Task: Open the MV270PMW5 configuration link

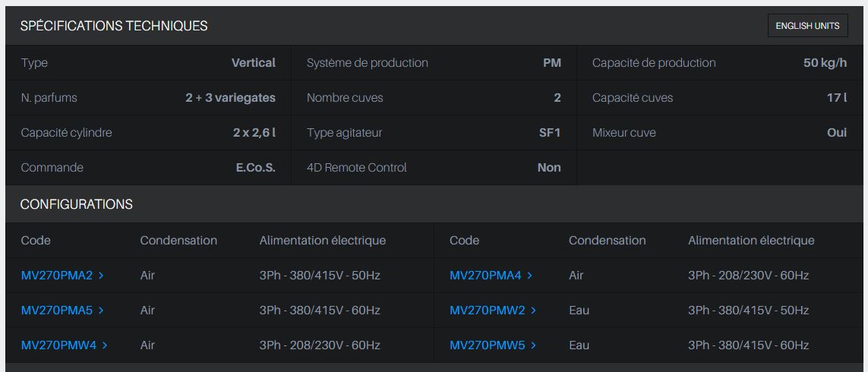Action: 487,345
